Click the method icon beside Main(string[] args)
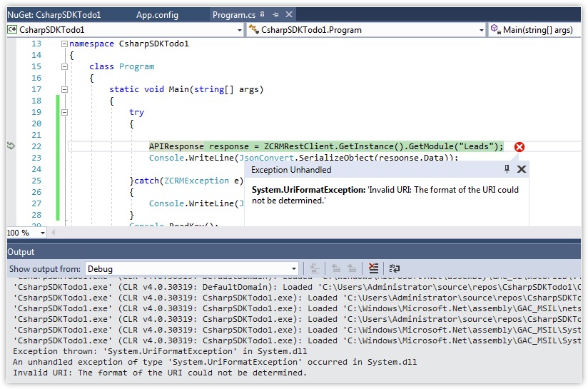588x389 pixels. tap(496, 29)
